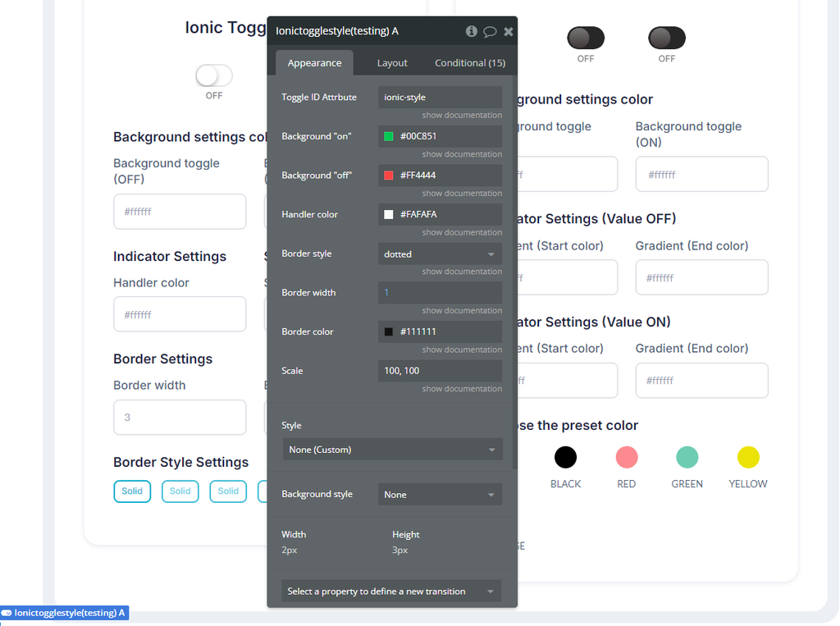Screen dimensions: 840x626
Task: Pick the GREEN preset color circle
Action: [687, 457]
